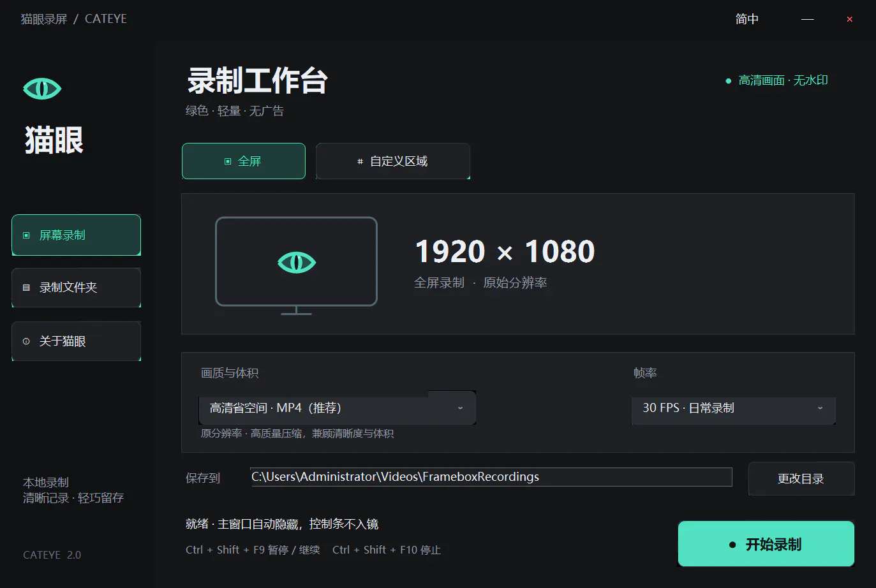Click the eye icon inside monitor preview

pos(297,262)
